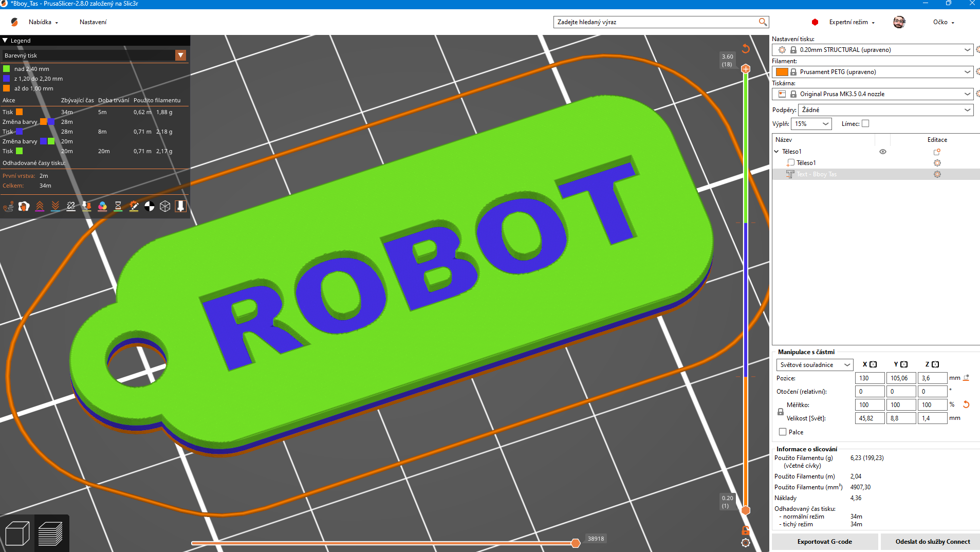Click Odeslat do služby Connect button
The height and width of the screenshot is (552, 980).
point(932,542)
